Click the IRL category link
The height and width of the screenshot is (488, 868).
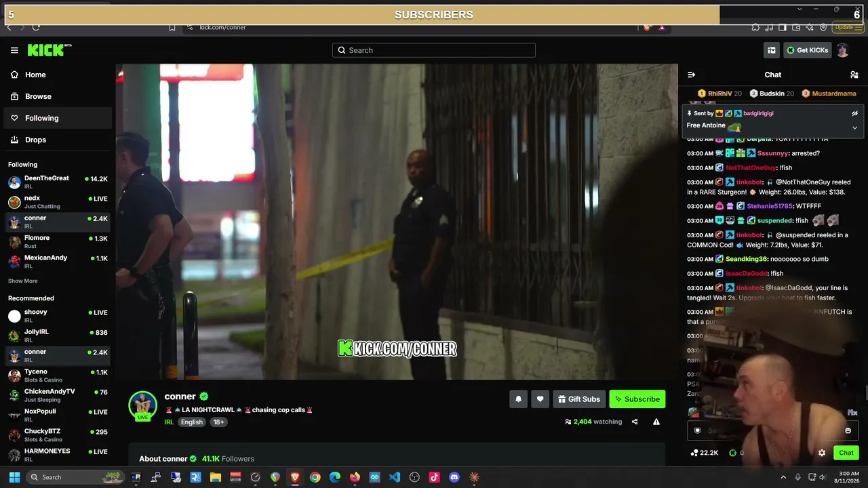[169, 422]
